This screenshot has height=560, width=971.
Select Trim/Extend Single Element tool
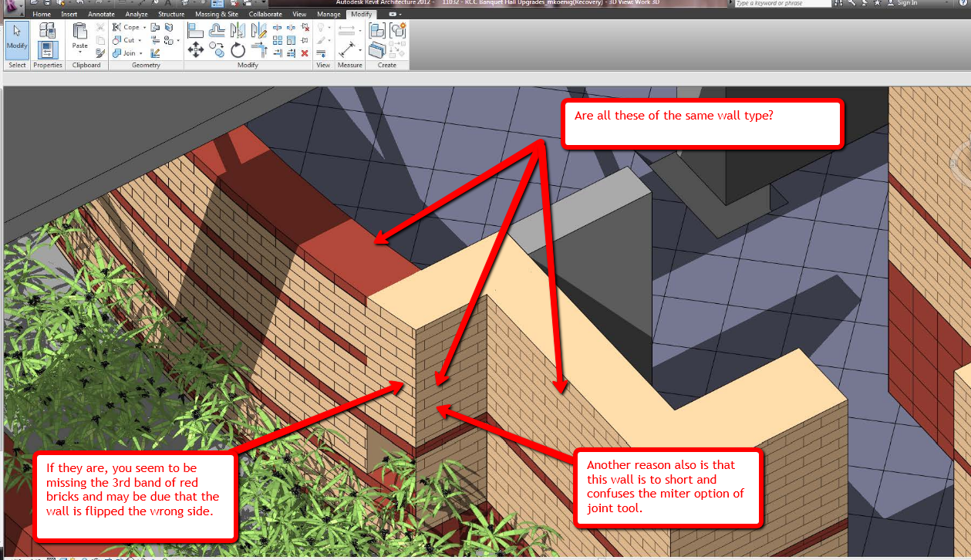278,53
